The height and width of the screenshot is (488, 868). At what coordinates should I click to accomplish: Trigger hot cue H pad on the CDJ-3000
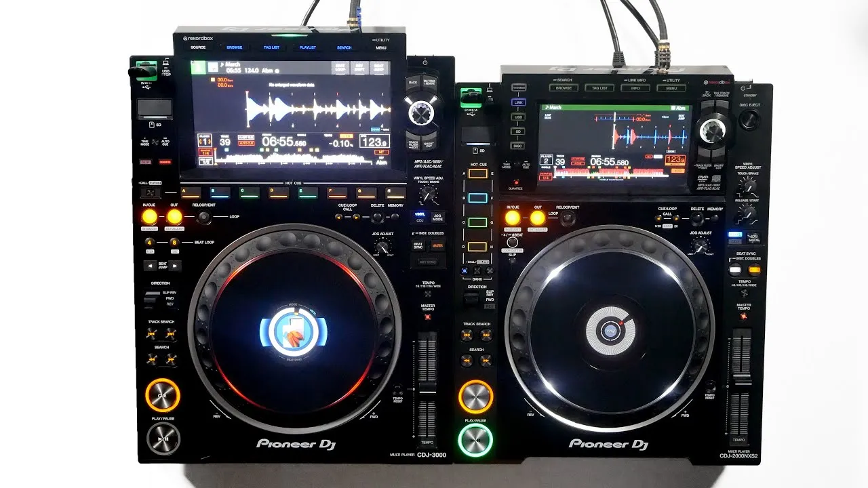tap(396, 192)
